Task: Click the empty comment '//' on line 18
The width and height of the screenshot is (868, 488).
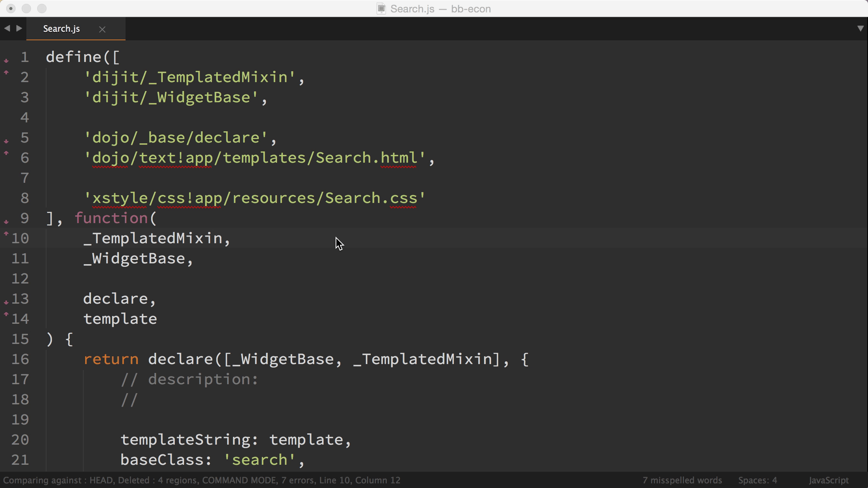Action: point(129,399)
